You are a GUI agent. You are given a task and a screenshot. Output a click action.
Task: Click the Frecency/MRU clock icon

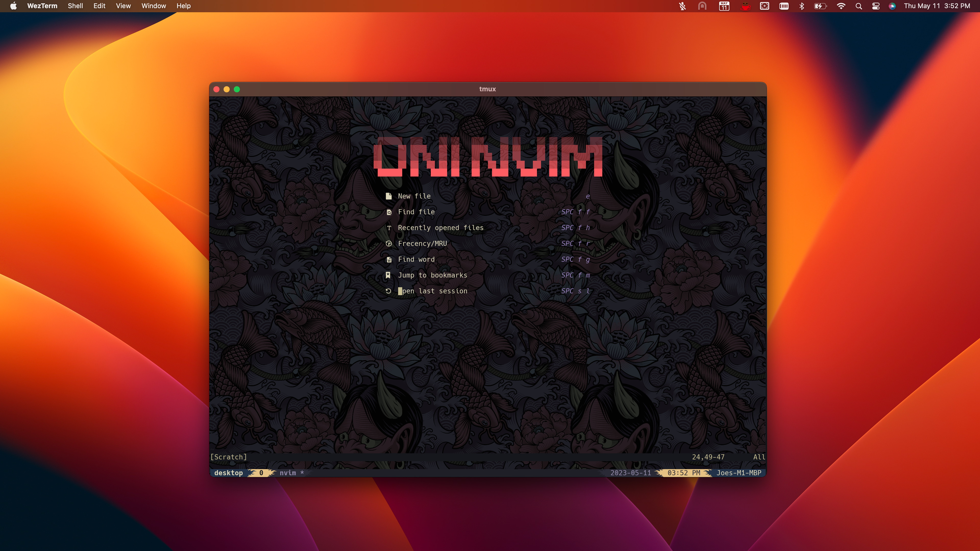[x=388, y=244]
